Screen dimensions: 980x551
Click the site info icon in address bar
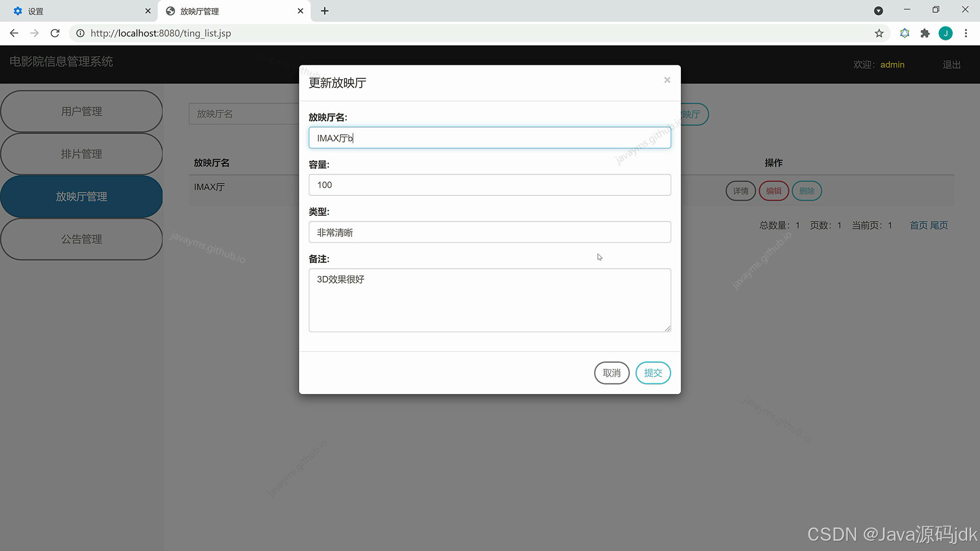(x=80, y=33)
